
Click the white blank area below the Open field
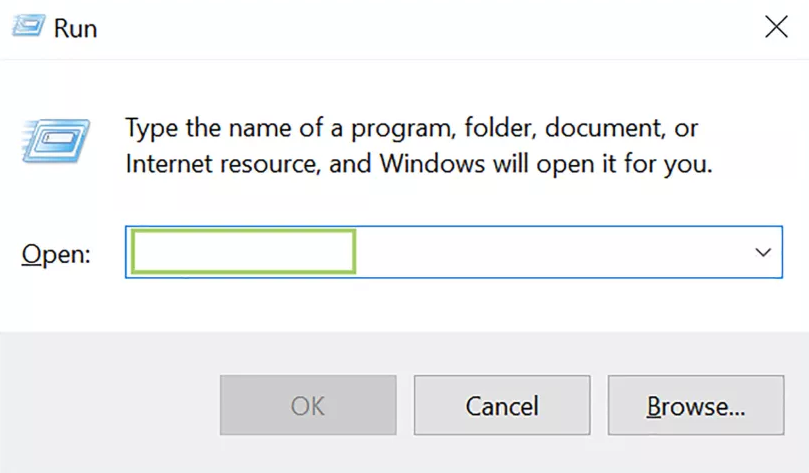[x=404, y=305]
